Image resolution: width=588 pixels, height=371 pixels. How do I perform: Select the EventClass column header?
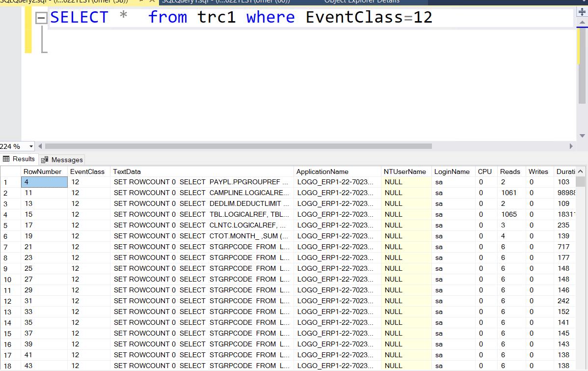point(89,171)
